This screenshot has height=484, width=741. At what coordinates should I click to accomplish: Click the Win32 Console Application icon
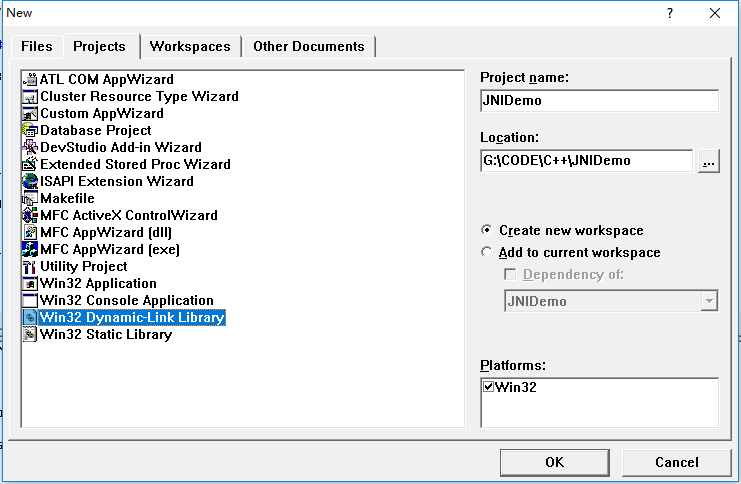(30, 301)
